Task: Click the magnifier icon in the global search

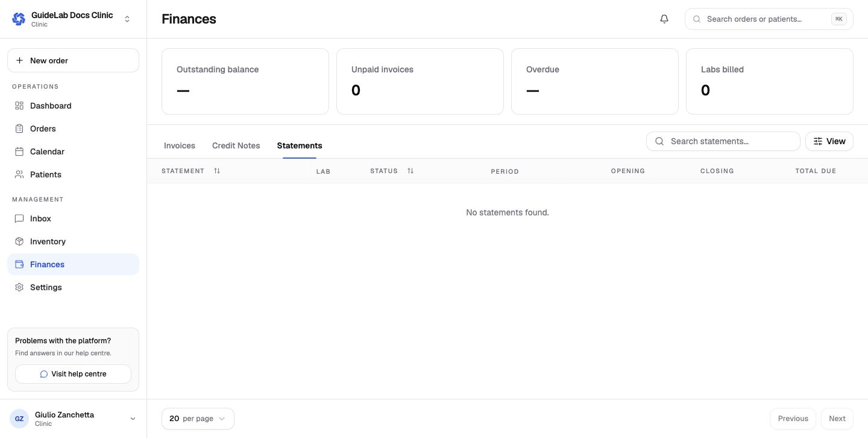Action: (x=697, y=19)
